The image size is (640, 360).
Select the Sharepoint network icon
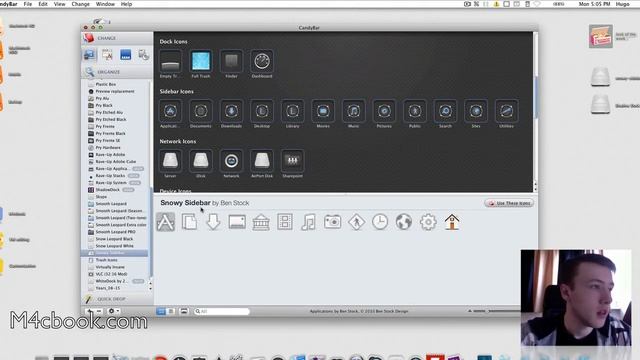tap(293, 161)
